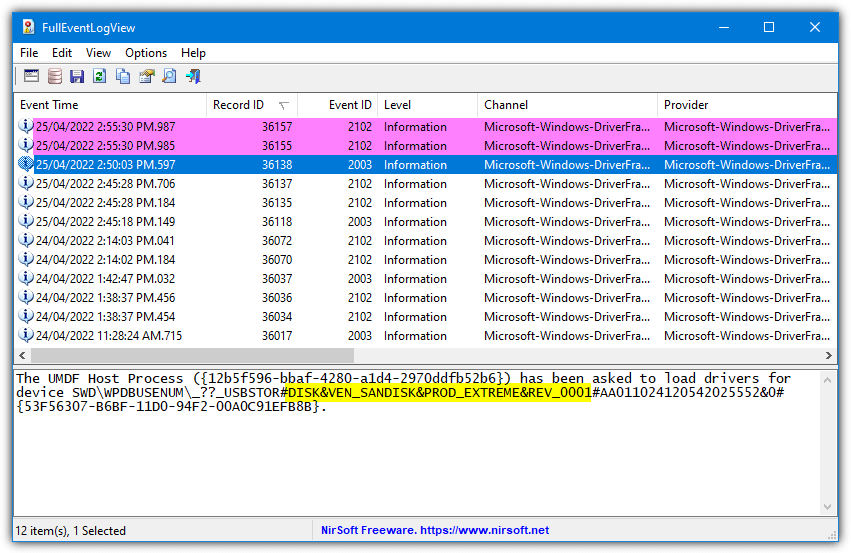This screenshot has height=553, width=851.
Task: Click info icon of record 36070 row
Action: (x=26, y=259)
